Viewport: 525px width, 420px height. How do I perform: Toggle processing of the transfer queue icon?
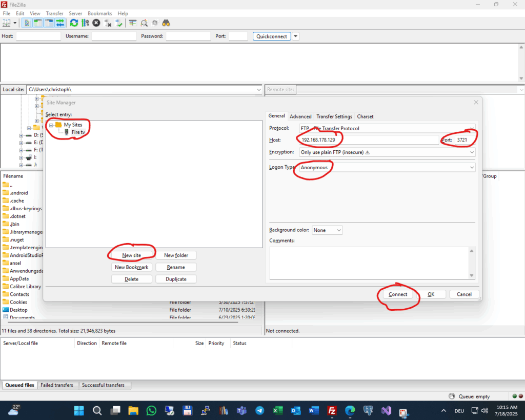pos(85,23)
